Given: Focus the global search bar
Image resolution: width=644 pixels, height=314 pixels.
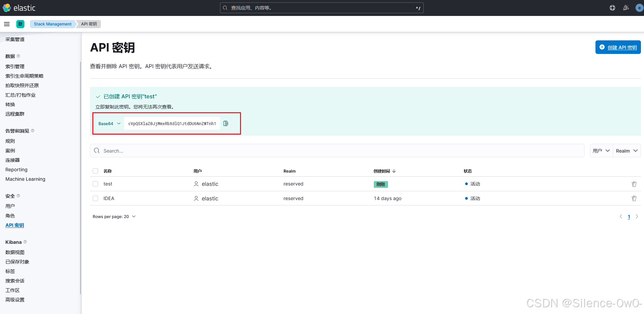Looking at the screenshot, I should pyautogui.click(x=321, y=8).
